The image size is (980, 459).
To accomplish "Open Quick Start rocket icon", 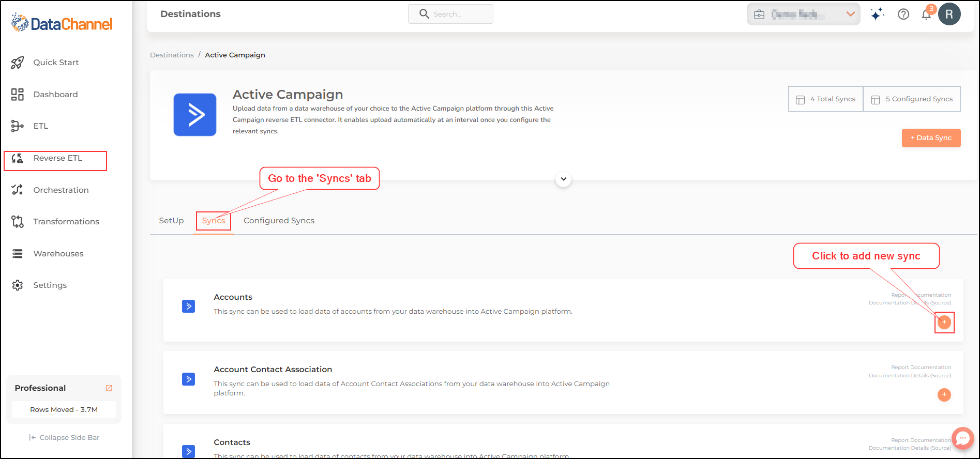I will tap(18, 63).
